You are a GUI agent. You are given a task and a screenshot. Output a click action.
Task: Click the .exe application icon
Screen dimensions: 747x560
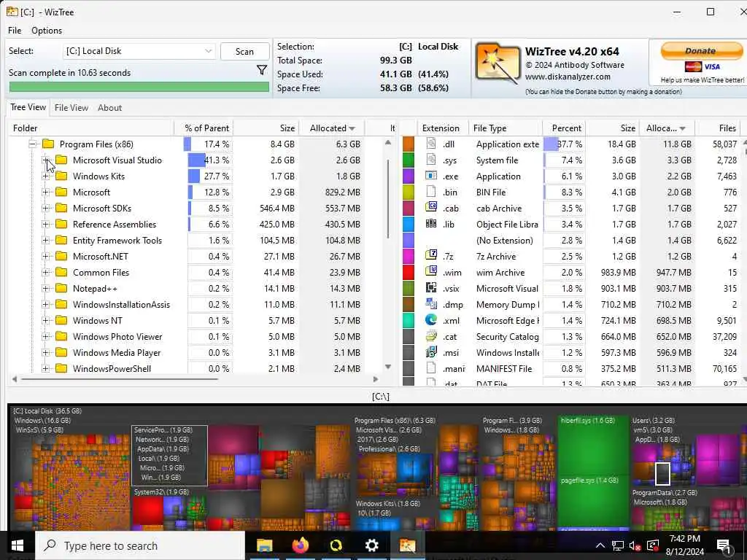(431, 176)
